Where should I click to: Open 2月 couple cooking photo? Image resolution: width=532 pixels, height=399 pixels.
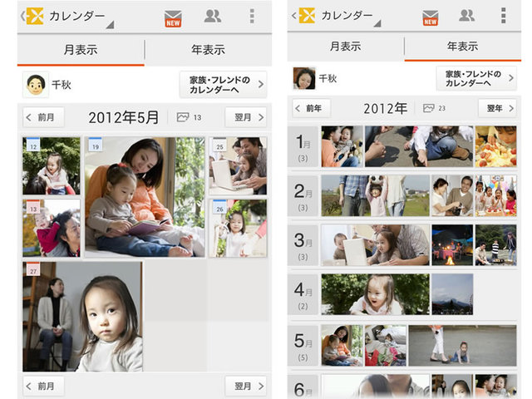tap(452, 196)
